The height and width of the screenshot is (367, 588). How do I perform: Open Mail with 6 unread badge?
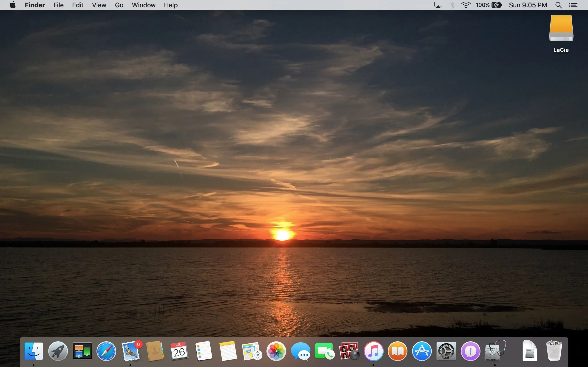(131, 351)
